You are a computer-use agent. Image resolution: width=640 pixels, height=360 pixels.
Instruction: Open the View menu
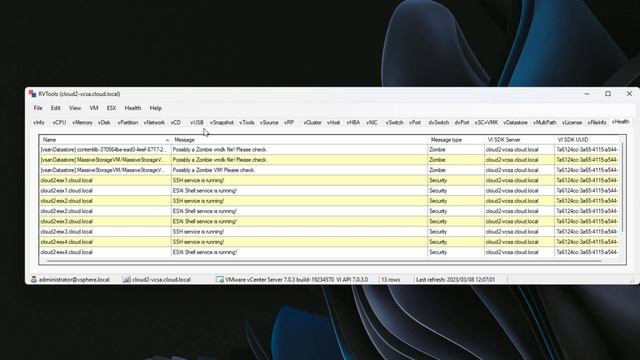[75, 108]
